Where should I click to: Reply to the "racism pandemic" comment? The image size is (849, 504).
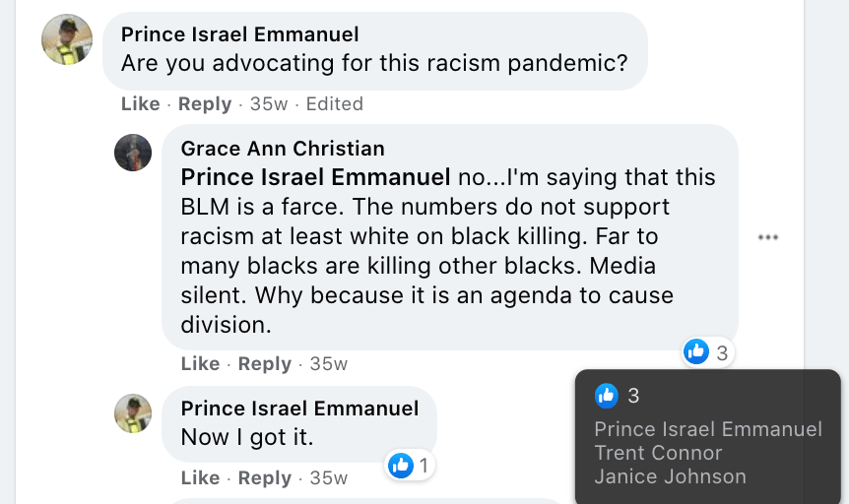point(204,104)
